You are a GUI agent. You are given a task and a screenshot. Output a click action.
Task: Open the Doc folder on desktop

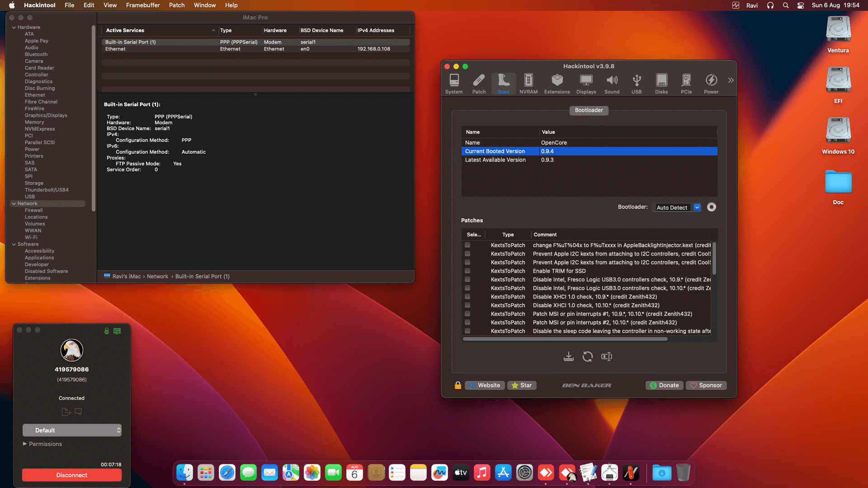838,187
